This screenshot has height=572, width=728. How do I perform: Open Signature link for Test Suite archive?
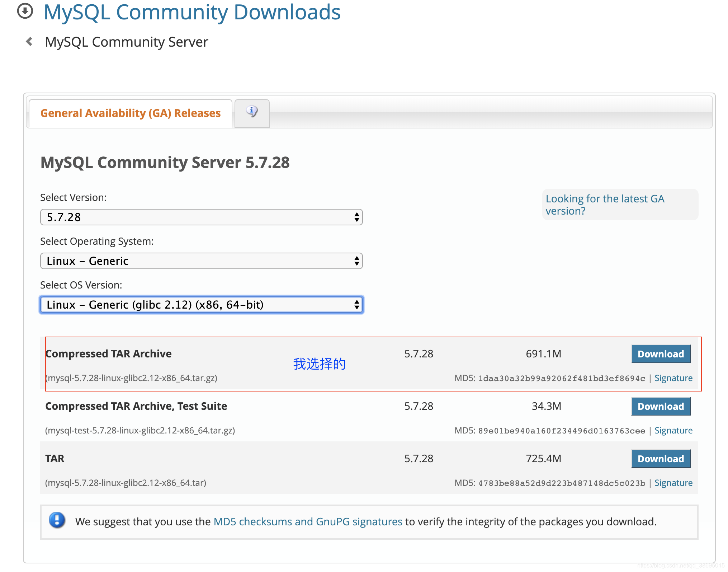[x=673, y=431]
